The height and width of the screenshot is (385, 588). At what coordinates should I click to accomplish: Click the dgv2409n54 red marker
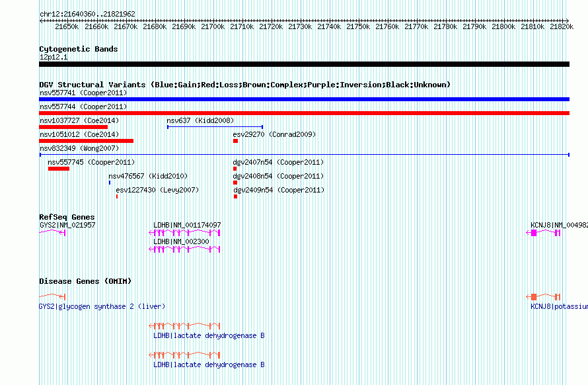coord(235,196)
